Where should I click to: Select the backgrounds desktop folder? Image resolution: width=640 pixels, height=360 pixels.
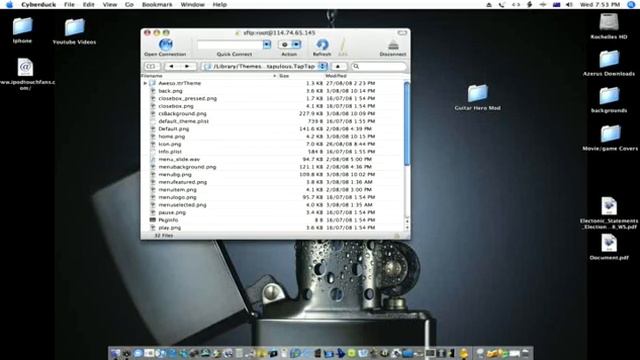609,100
